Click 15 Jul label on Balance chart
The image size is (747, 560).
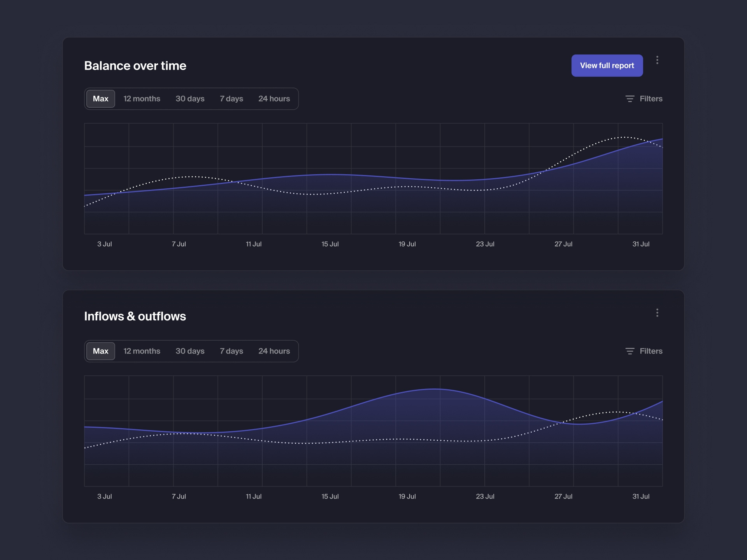click(x=330, y=244)
